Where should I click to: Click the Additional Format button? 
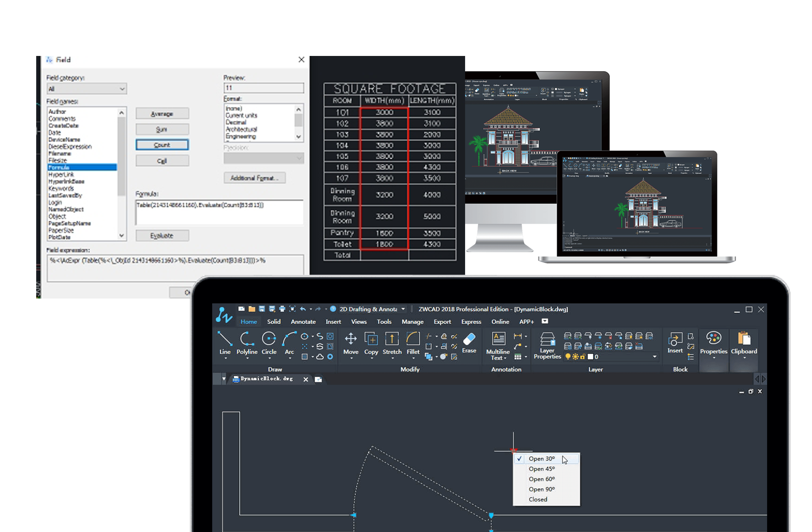(254, 178)
